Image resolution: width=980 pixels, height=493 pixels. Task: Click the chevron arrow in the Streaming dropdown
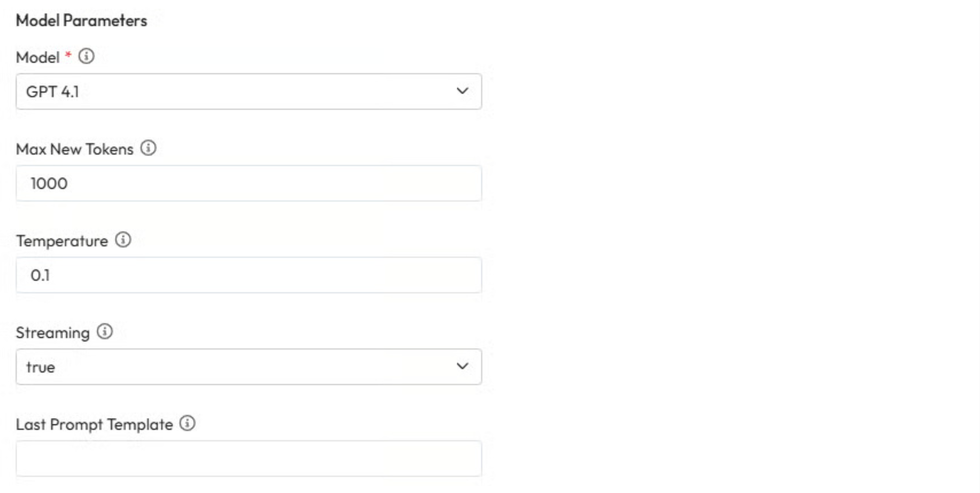point(462,366)
